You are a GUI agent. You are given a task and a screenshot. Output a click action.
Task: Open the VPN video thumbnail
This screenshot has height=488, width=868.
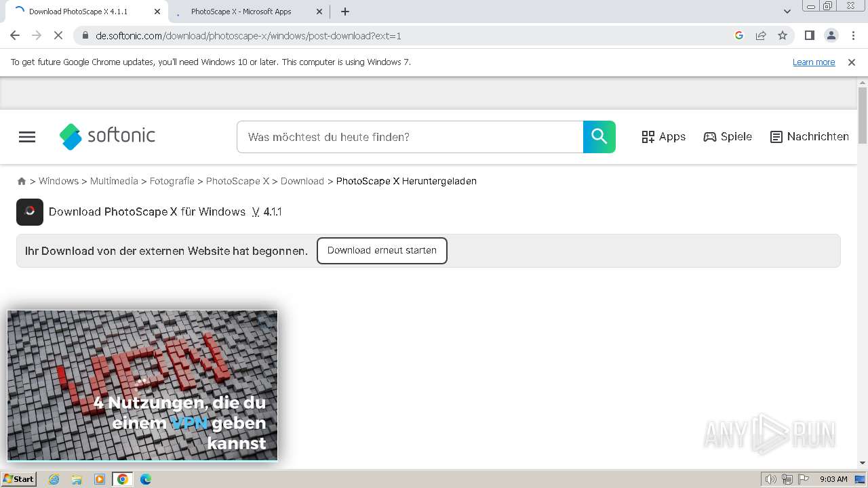pos(142,385)
